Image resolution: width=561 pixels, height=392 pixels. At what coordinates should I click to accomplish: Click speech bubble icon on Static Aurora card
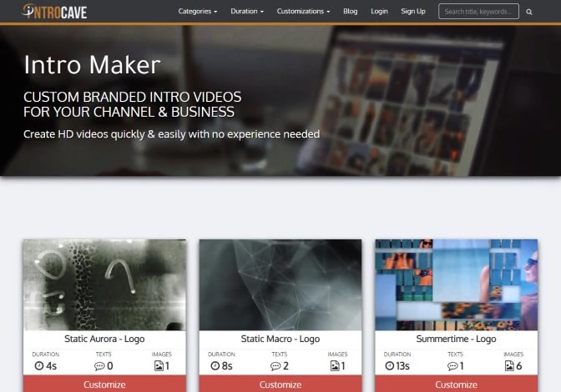click(99, 366)
